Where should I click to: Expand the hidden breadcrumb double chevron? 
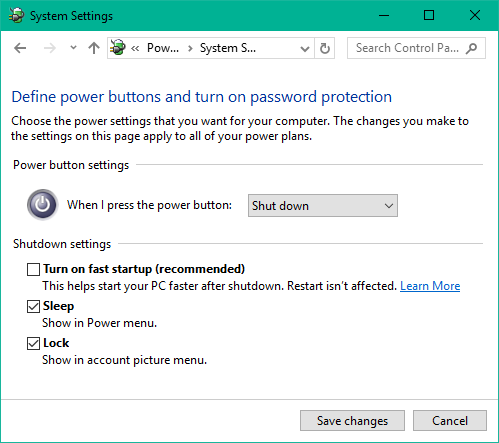[x=135, y=49]
